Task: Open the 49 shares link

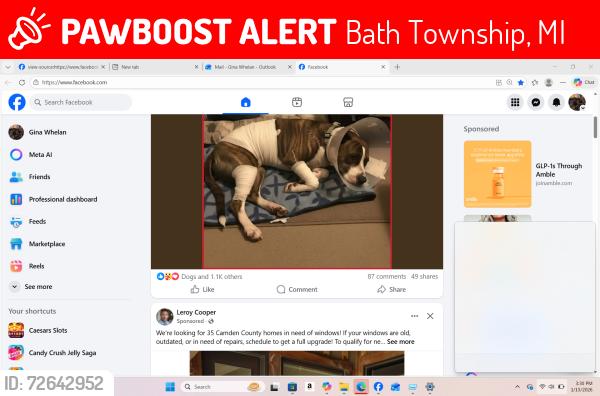Action: coord(424,276)
